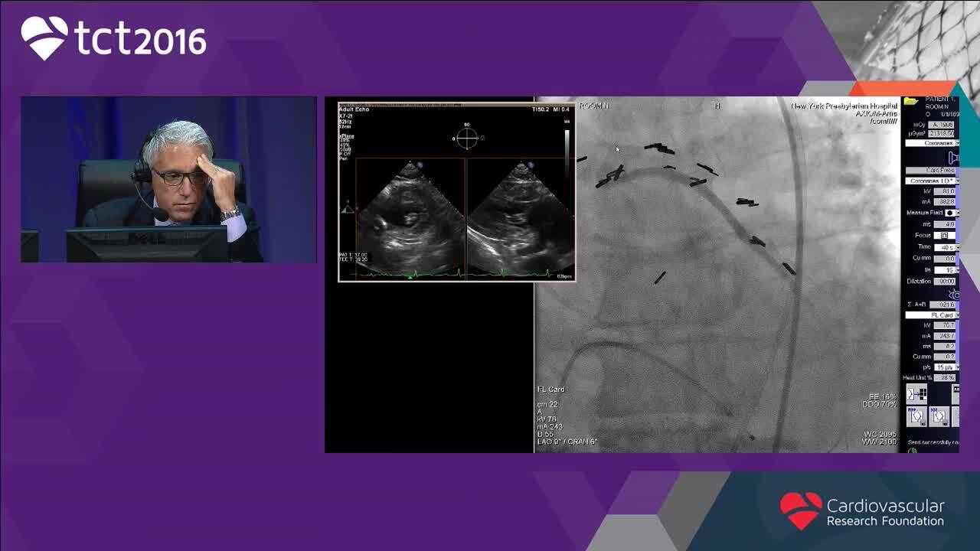Click the echo grayscale depth bar
Screen dimensions: 980x551
click(x=567, y=153)
